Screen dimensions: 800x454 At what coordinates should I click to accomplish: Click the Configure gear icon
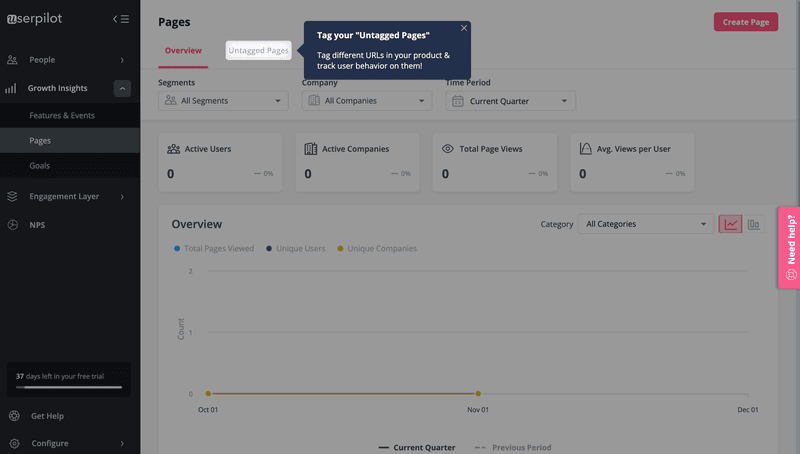14,443
